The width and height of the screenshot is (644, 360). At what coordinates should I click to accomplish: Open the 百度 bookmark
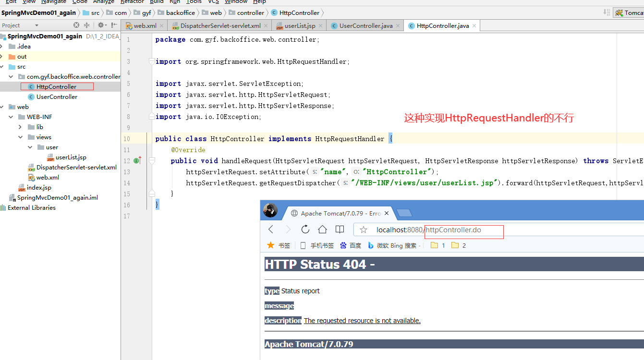pyautogui.click(x=351, y=245)
